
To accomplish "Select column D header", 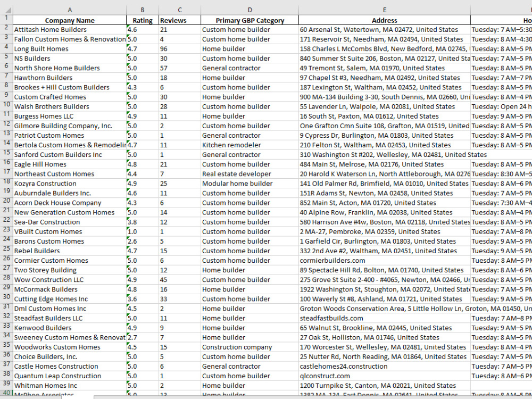I will (250, 10).
